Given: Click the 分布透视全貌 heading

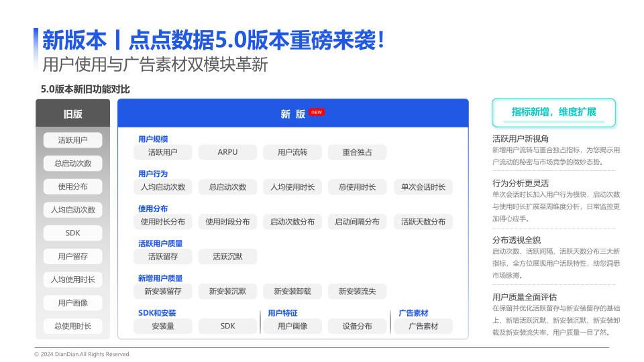Looking at the screenshot, I should pyautogui.click(x=517, y=240).
